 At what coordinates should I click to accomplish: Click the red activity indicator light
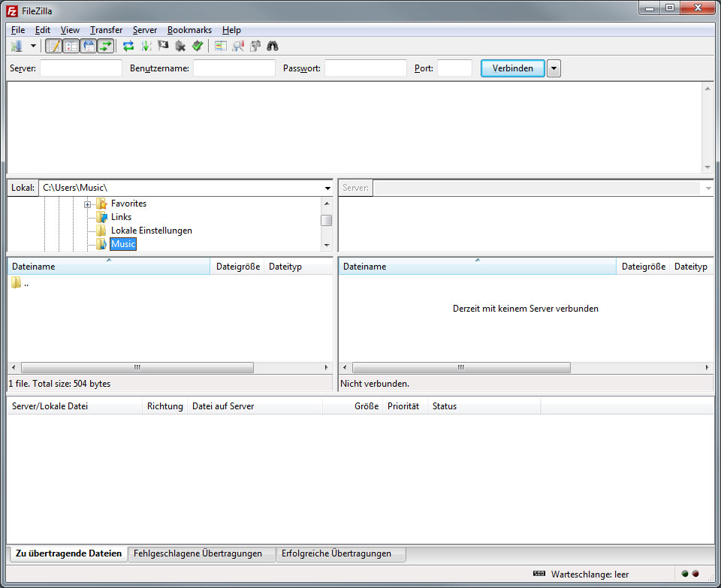click(695, 574)
